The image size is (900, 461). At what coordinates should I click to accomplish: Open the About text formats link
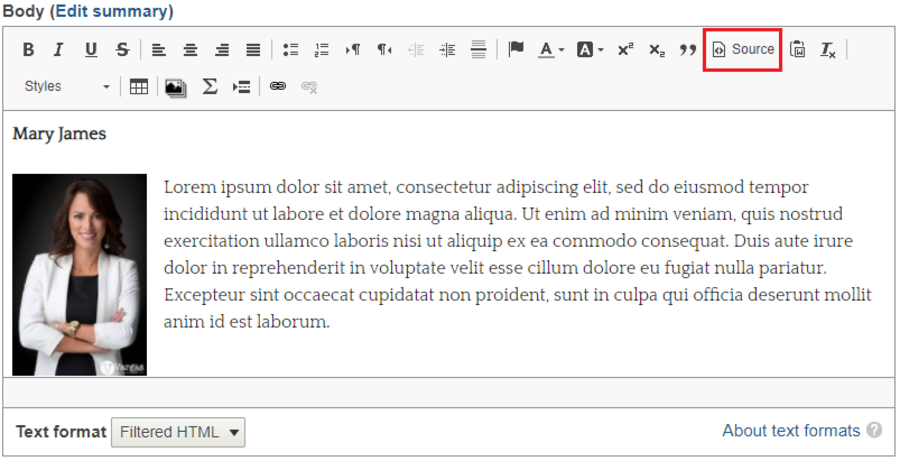coord(791,431)
